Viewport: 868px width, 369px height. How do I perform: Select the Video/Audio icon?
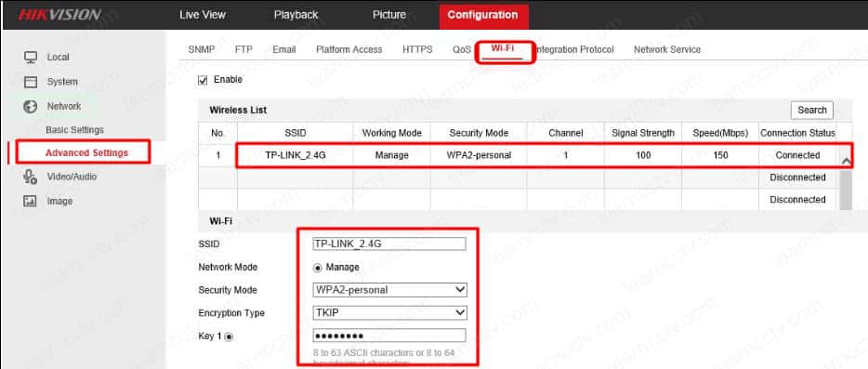coord(31,177)
